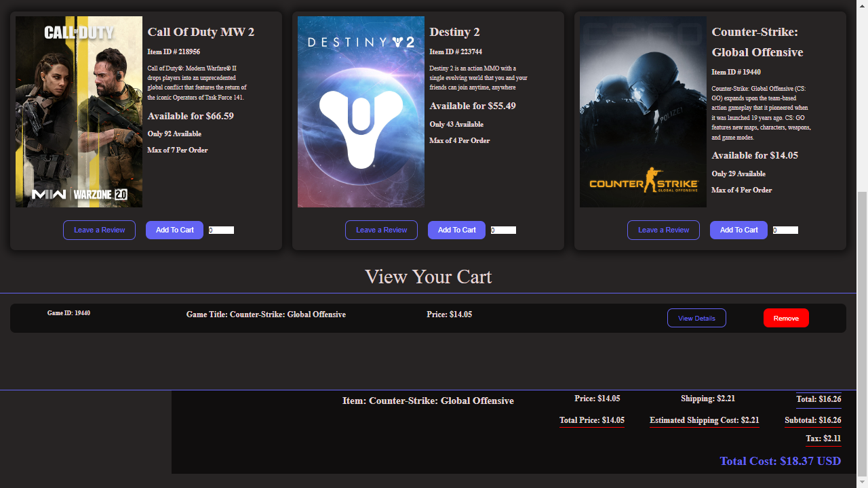View details of the Counter-Strike cart item
The height and width of the screenshot is (488, 868).
point(696,318)
